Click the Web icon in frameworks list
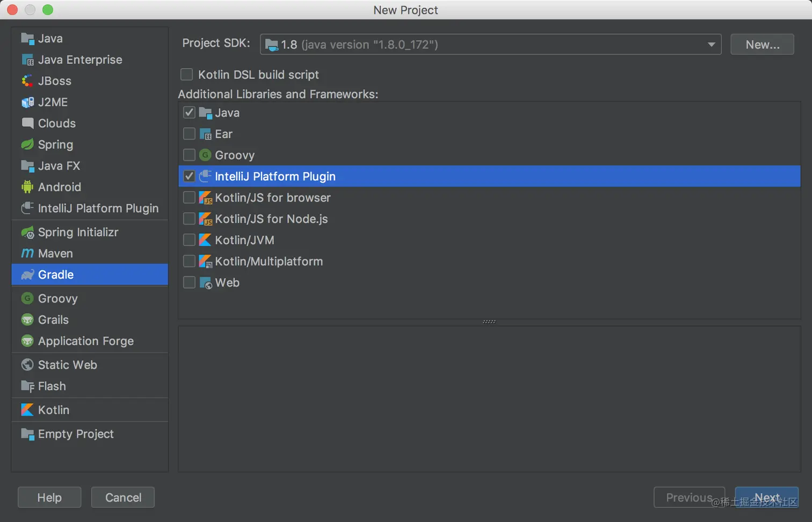 point(205,282)
